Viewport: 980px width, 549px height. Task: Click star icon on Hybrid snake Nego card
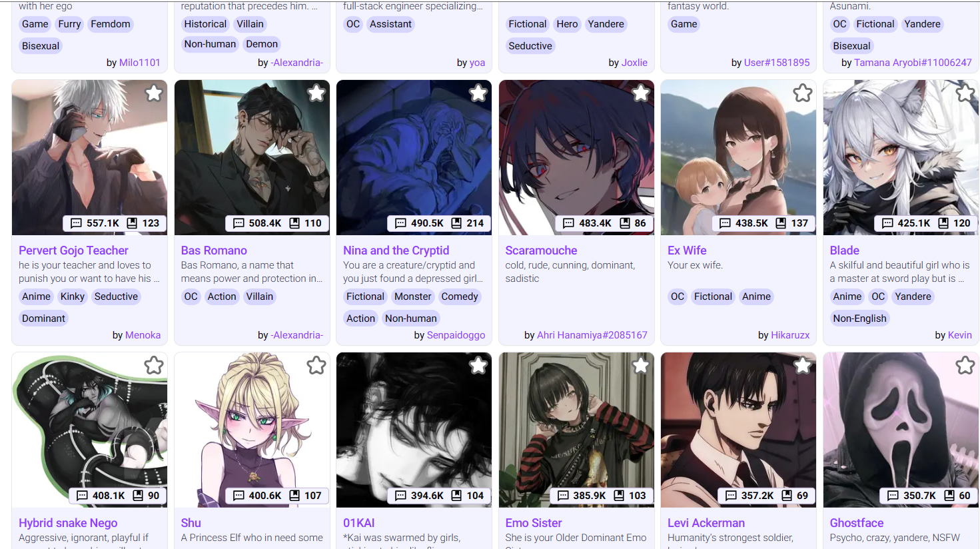coord(154,365)
